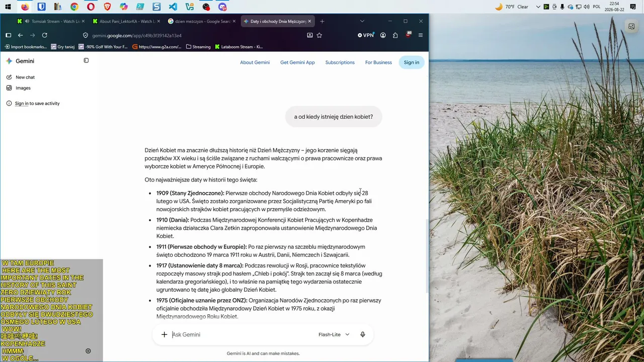Switch the POL keyboard language
This screenshot has height=362, width=644.
pyautogui.click(x=597, y=7)
